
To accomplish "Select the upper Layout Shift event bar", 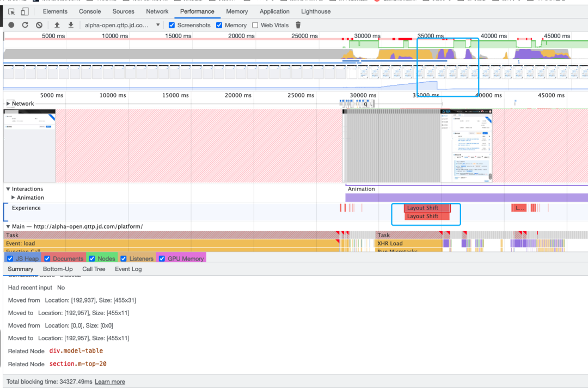I will point(427,208).
